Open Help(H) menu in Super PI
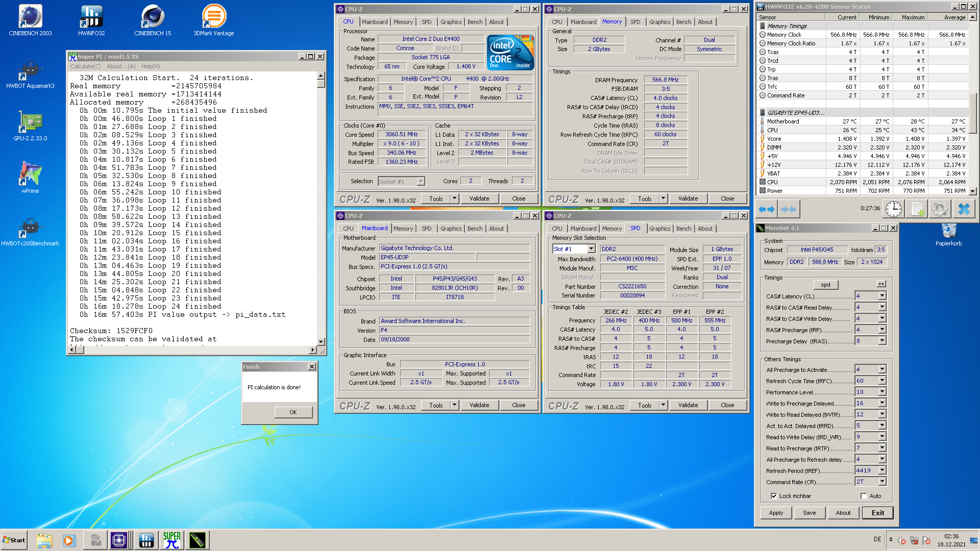 coord(151,66)
